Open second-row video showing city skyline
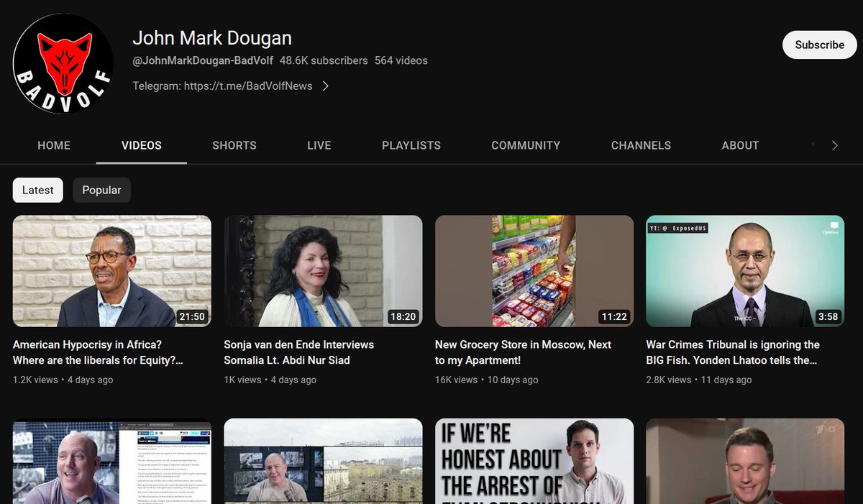The width and height of the screenshot is (863, 504). pyautogui.click(x=323, y=462)
